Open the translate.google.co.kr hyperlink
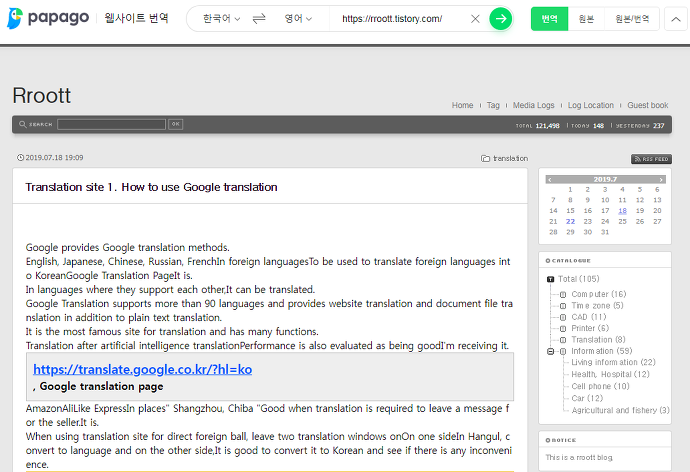690x472 pixels. 143,369
